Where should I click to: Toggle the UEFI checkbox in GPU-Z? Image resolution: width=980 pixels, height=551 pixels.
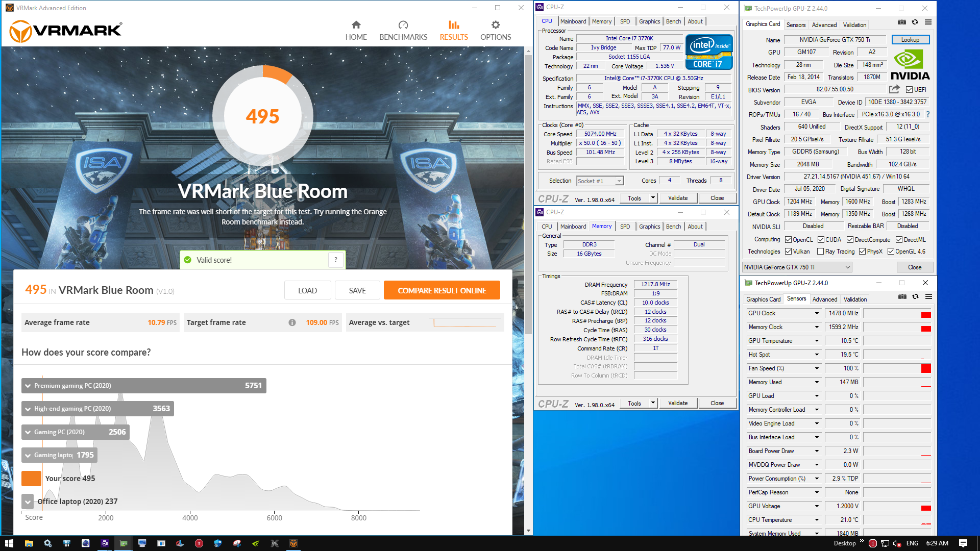909,90
